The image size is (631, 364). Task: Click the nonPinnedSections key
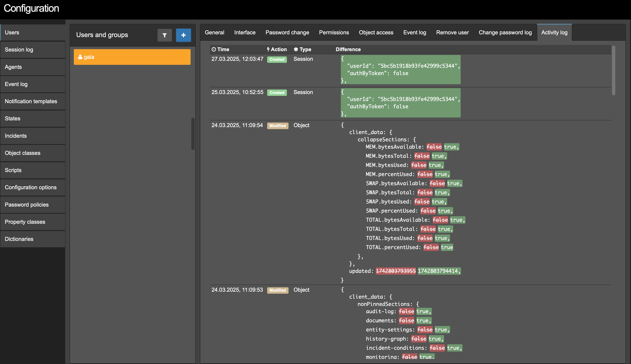[x=385, y=304]
